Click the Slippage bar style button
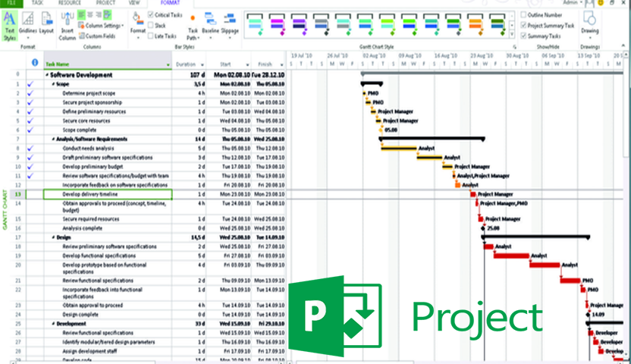The width and height of the screenshot is (631, 364). point(230,25)
